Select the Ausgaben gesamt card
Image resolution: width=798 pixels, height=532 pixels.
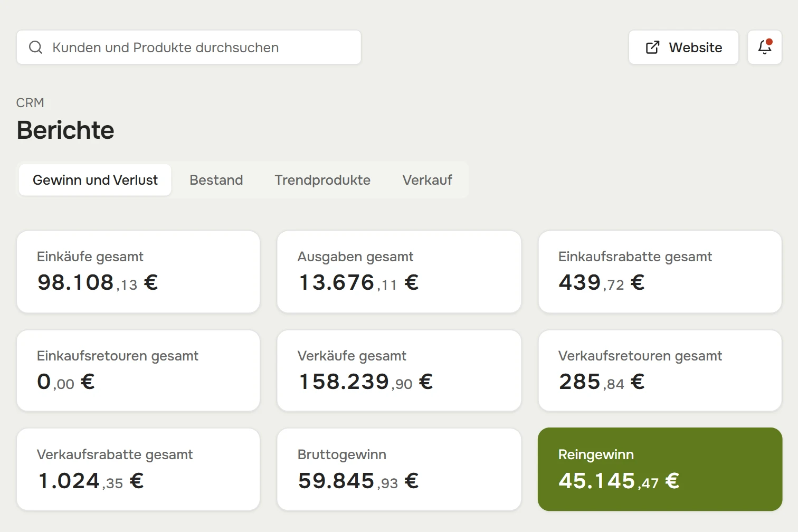[399, 272]
